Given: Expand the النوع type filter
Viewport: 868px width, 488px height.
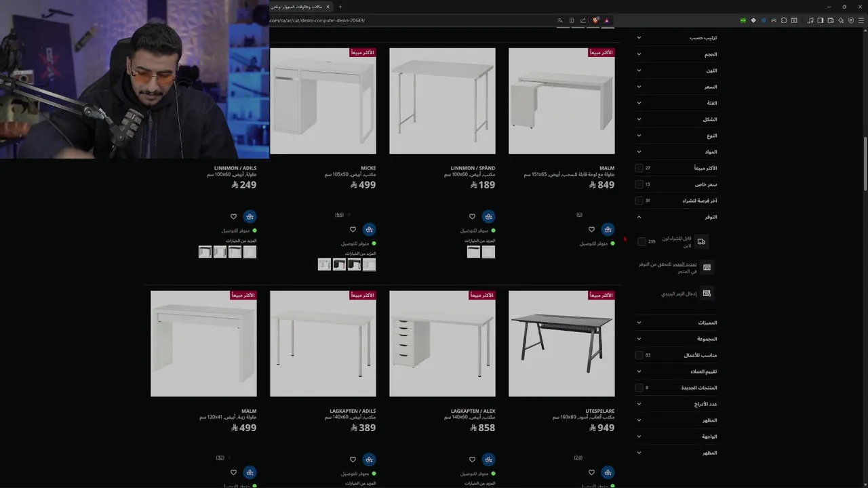Looking at the screenshot, I should [676, 136].
